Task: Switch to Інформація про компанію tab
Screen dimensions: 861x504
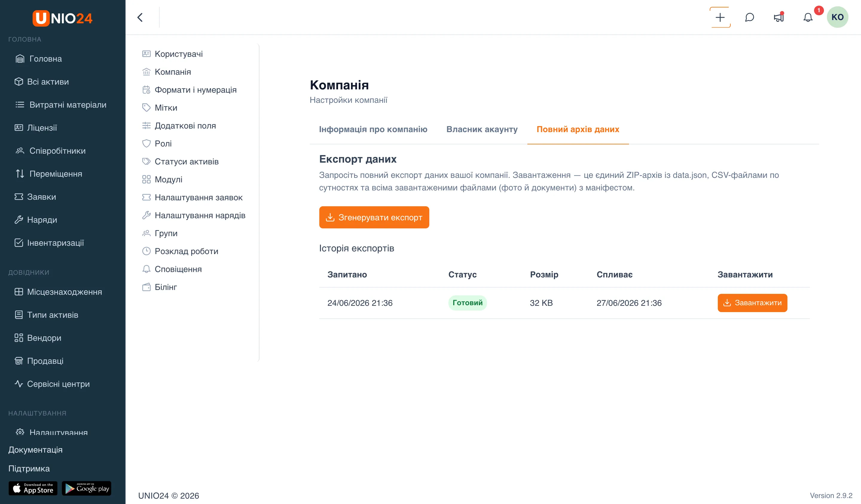Action: (x=373, y=129)
